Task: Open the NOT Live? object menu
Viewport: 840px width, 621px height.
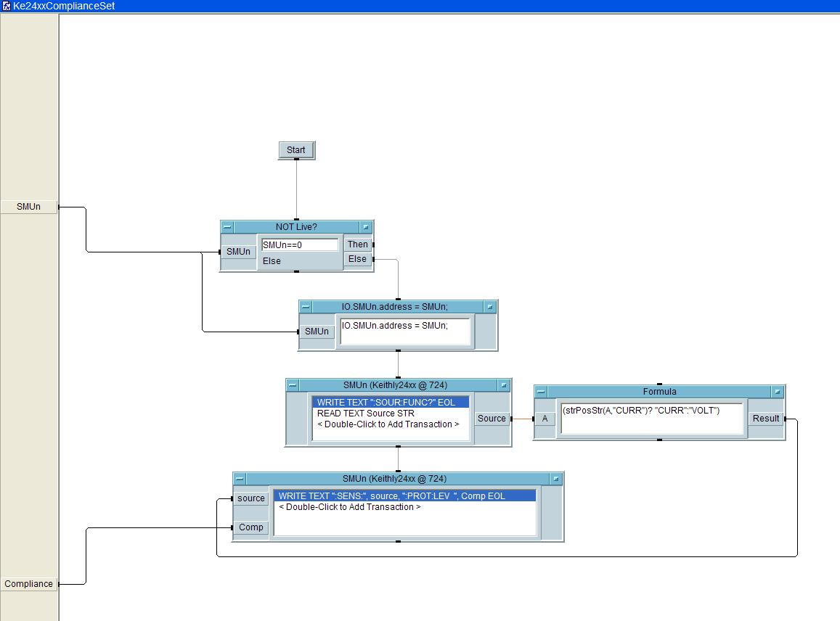Action: click(366, 227)
